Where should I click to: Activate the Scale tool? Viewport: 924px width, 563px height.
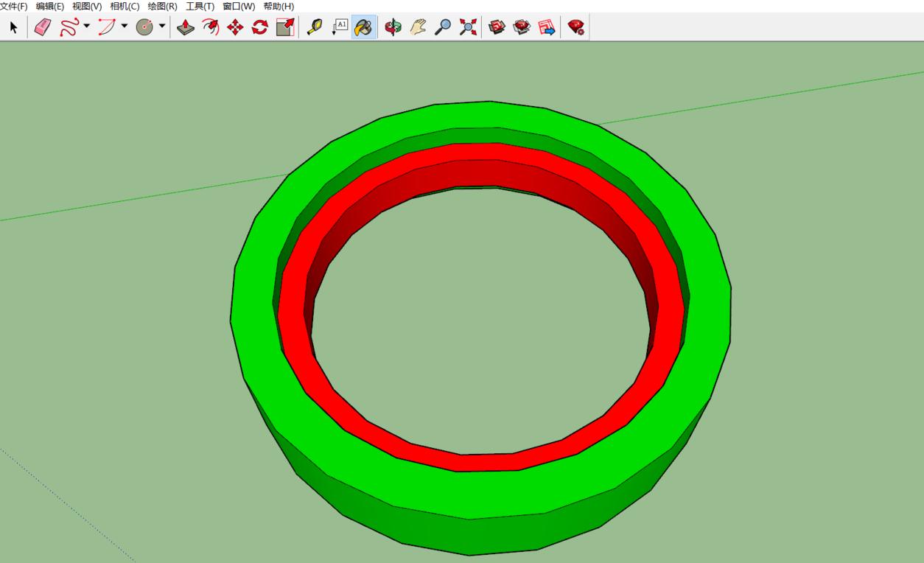point(285,28)
